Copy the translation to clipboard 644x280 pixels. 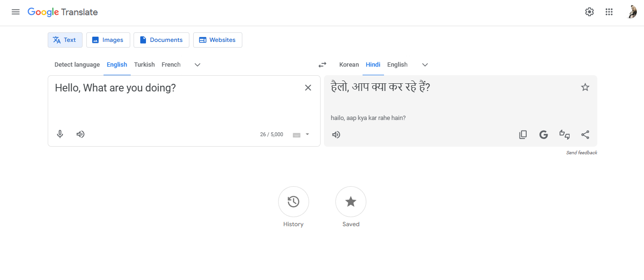click(x=523, y=135)
